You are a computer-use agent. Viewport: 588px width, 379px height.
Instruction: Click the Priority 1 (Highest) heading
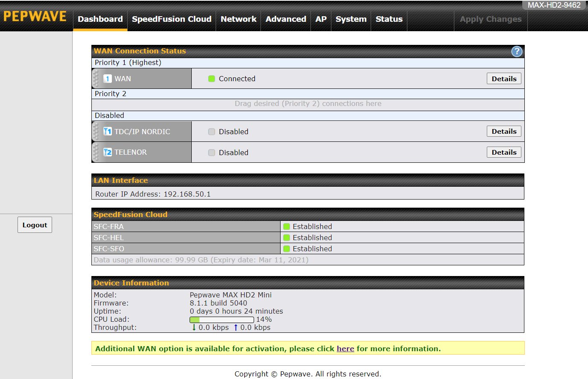pos(128,62)
